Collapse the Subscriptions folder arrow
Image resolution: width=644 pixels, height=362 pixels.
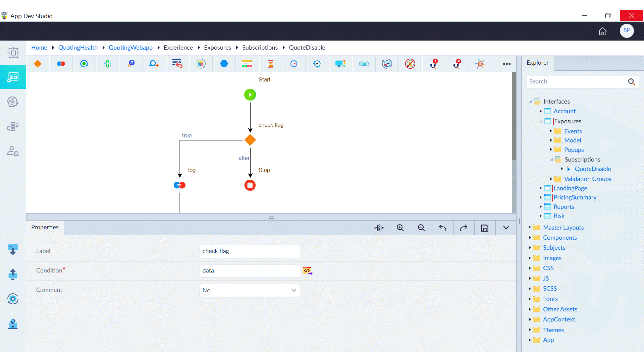(x=551, y=160)
